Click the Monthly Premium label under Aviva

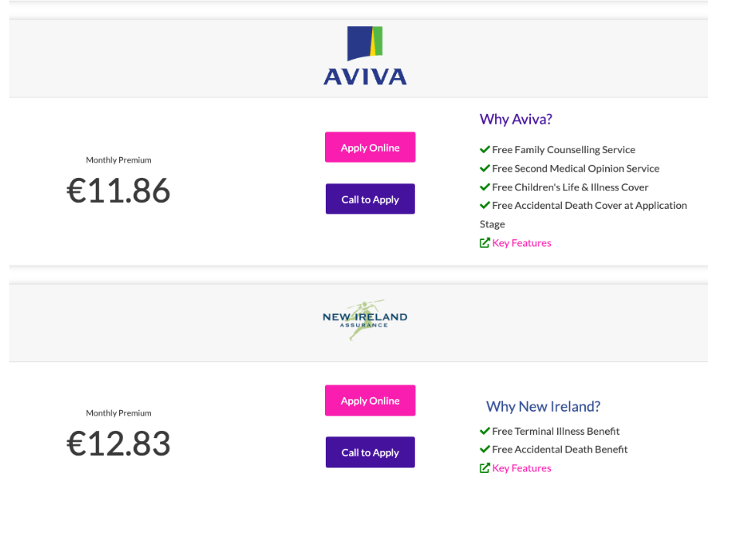click(x=118, y=160)
